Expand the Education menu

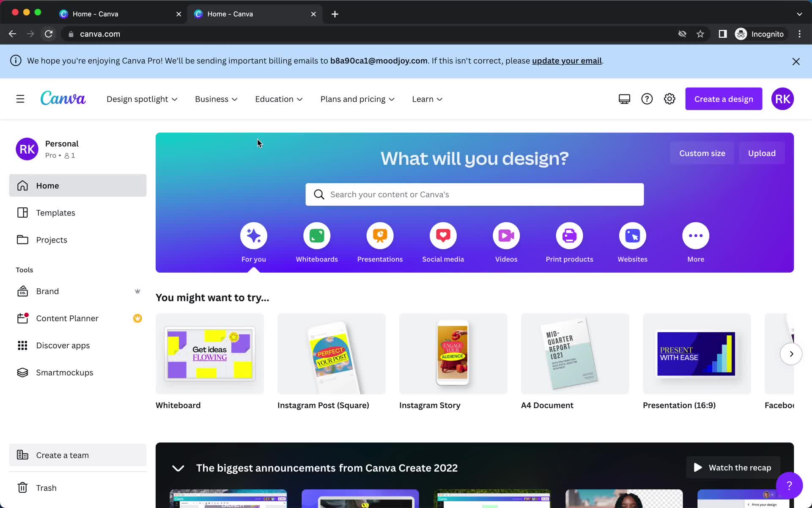[279, 99]
